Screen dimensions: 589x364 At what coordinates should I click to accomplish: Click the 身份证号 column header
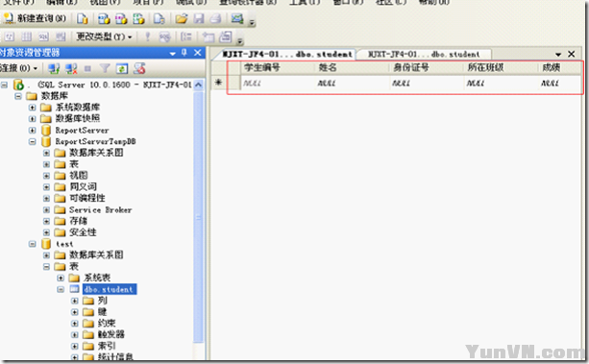pos(426,67)
